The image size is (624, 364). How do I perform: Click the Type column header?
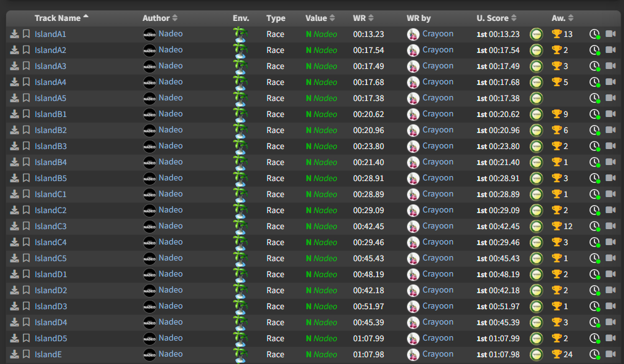276,18
